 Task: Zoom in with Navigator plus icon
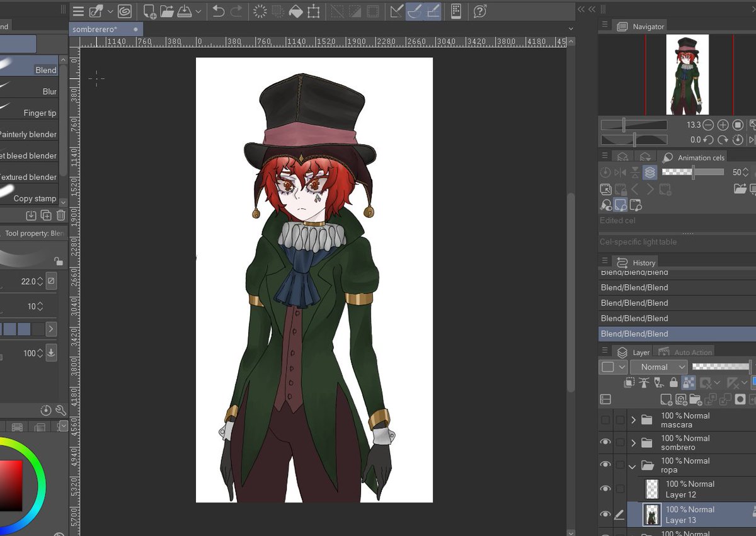tap(723, 125)
